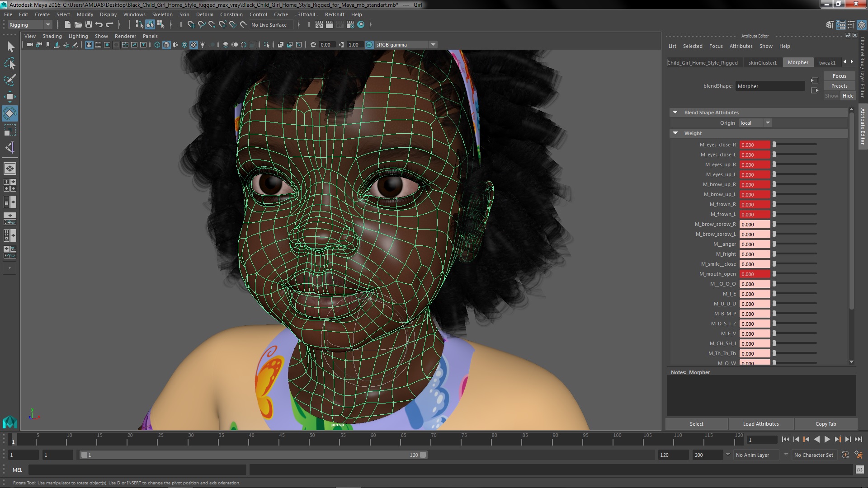Click the Select button in Attribute Editor
This screenshot has height=488, width=868.
pos(696,424)
